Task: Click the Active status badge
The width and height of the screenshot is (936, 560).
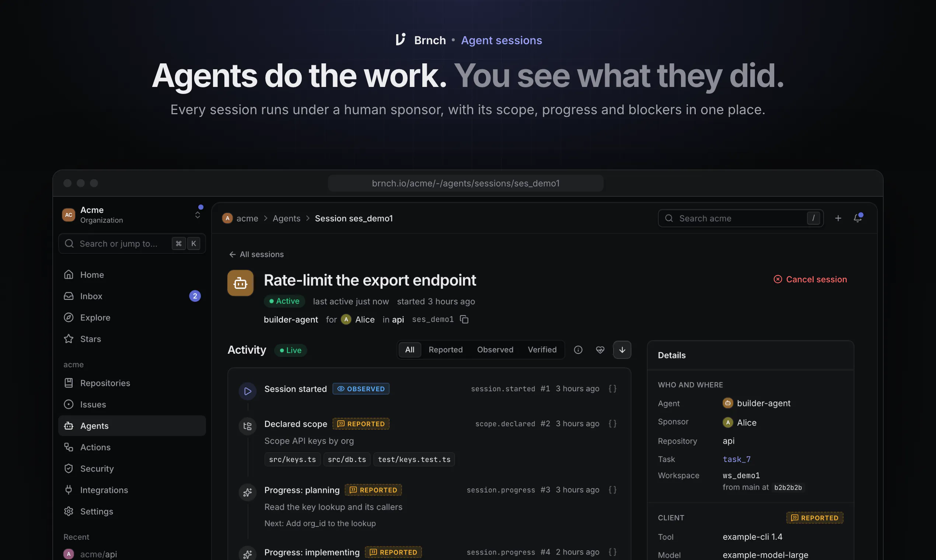Action: pyautogui.click(x=284, y=301)
